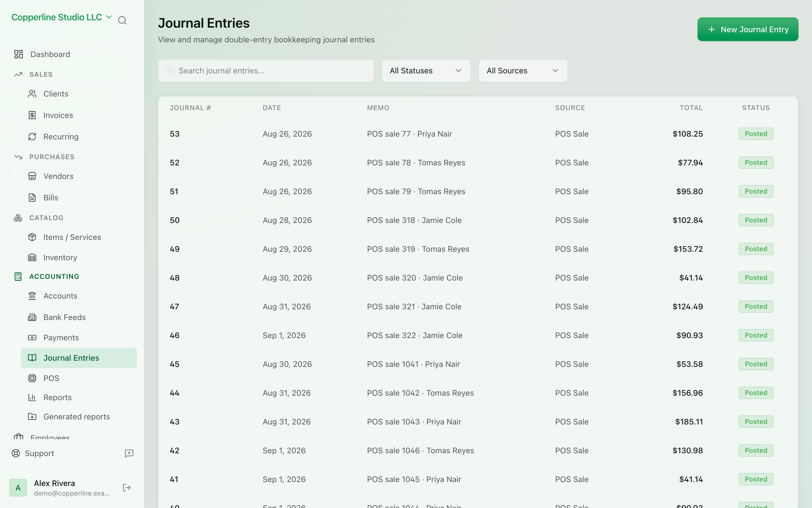Viewport: 812px width, 508px height.
Task: Click the Bank Feeds icon
Action: pyautogui.click(x=32, y=317)
